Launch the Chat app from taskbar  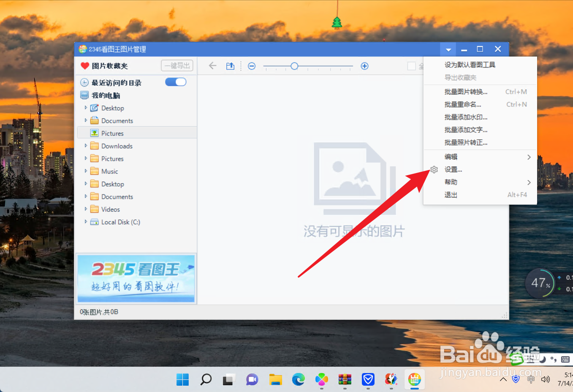coord(252,379)
